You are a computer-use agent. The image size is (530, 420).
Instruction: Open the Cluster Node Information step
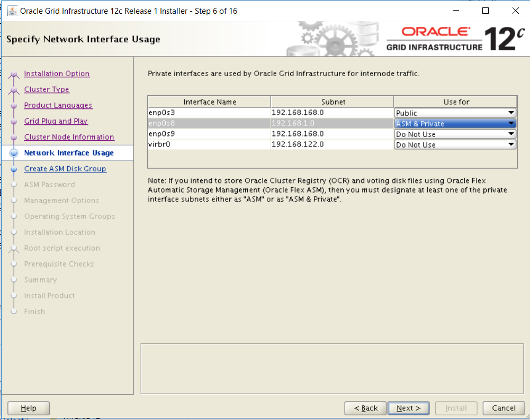69,137
